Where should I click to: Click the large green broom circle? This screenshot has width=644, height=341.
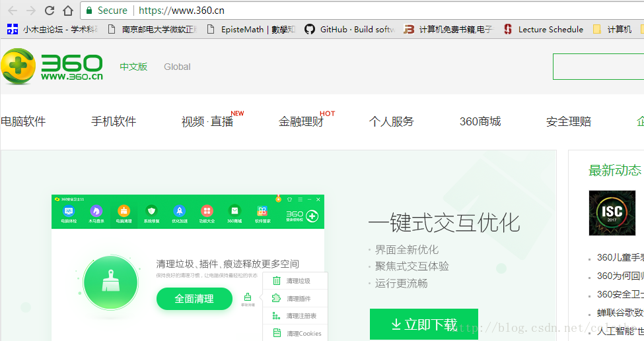pos(110,282)
